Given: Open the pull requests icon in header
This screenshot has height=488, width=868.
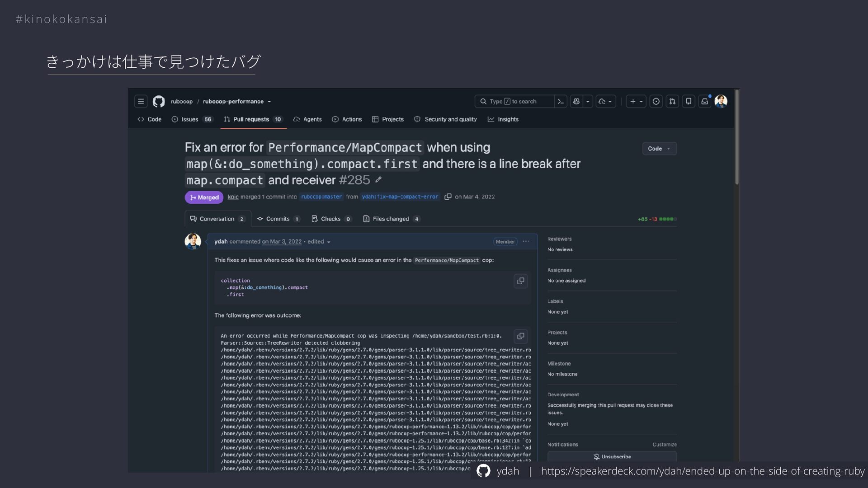Looking at the screenshot, I should (672, 102).
